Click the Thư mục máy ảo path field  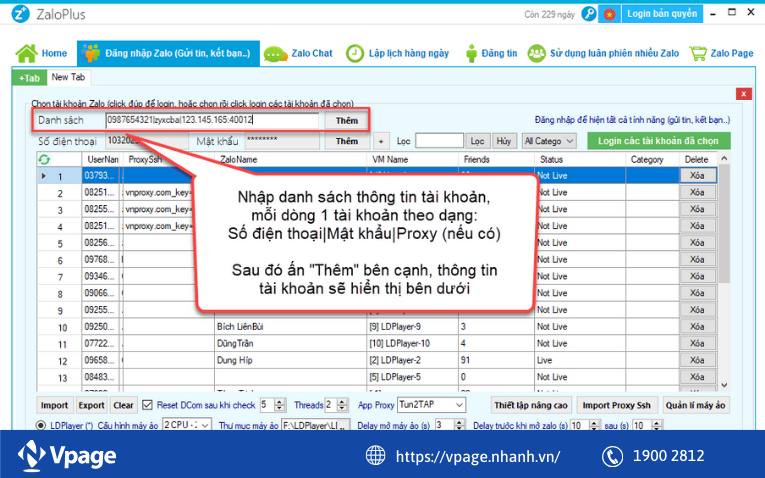click(315, 425)
